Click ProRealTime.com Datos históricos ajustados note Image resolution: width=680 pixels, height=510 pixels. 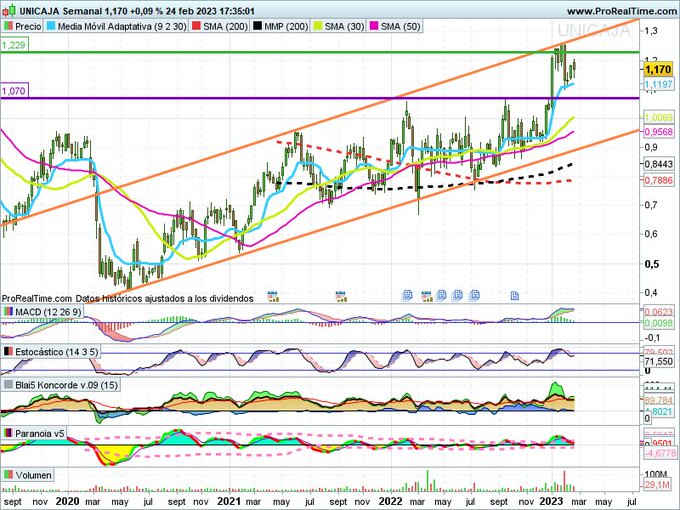128,298
